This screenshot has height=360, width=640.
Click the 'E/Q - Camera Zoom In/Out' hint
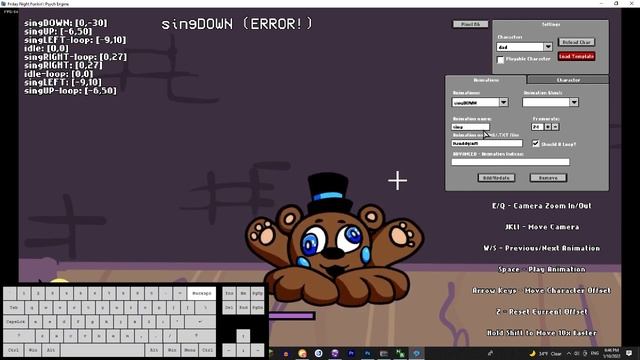[x=542, y=206]
